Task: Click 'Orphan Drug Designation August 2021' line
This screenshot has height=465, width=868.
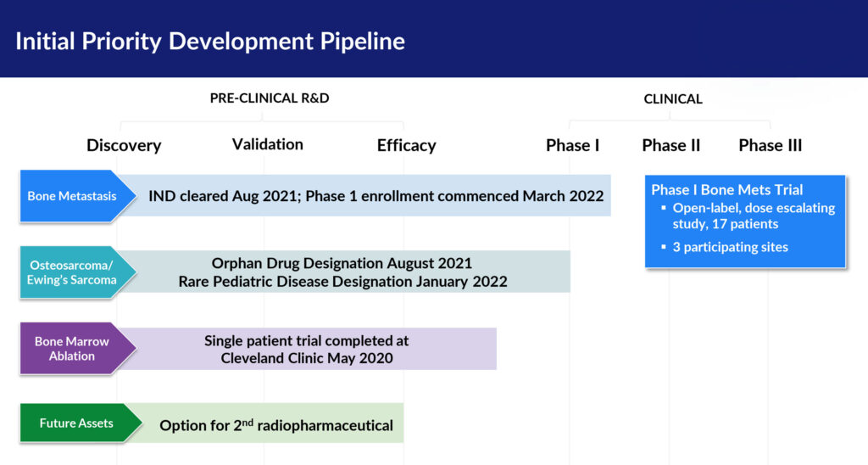Action: (342, 263)
